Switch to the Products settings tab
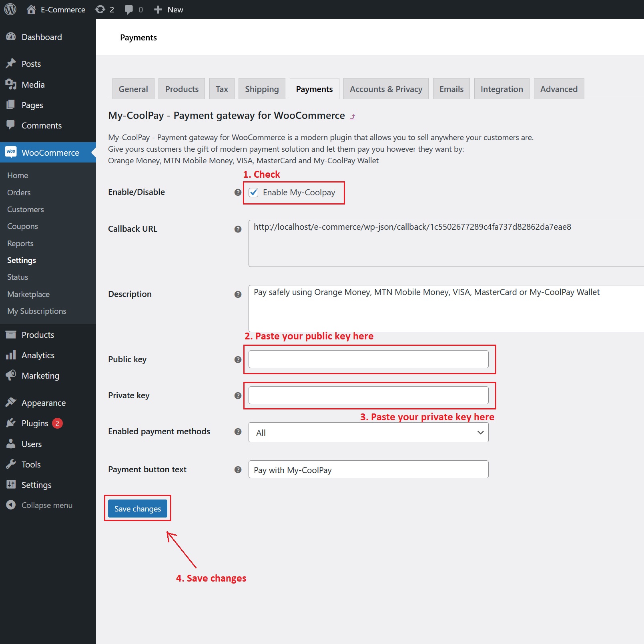 point(182,89)
